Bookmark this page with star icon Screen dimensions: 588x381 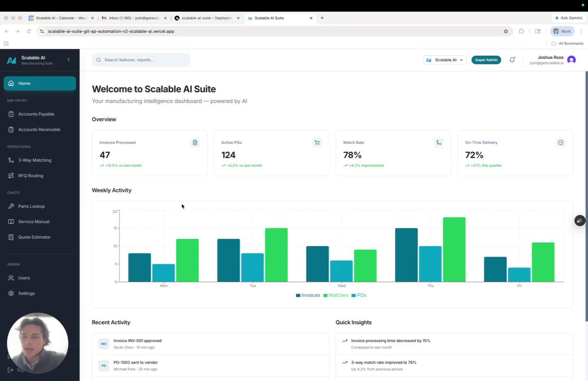pos(506,31)
